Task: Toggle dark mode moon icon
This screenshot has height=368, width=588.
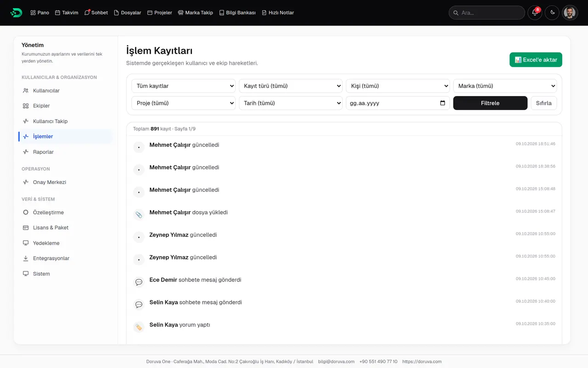Action: (552, 12)
